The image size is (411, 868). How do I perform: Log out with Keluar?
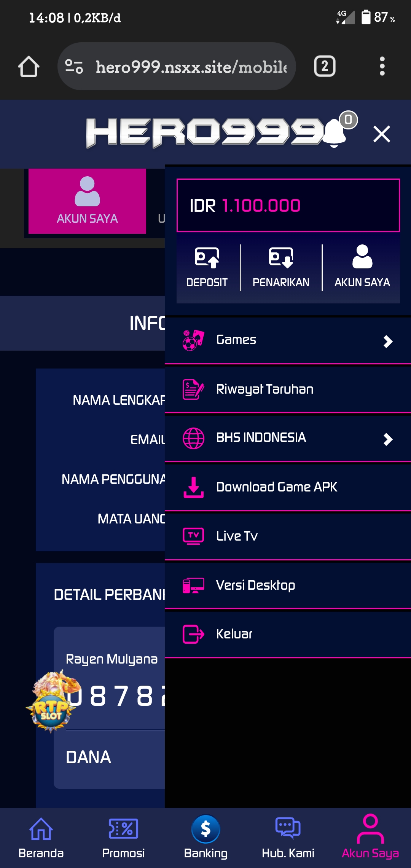click(234, 634)
